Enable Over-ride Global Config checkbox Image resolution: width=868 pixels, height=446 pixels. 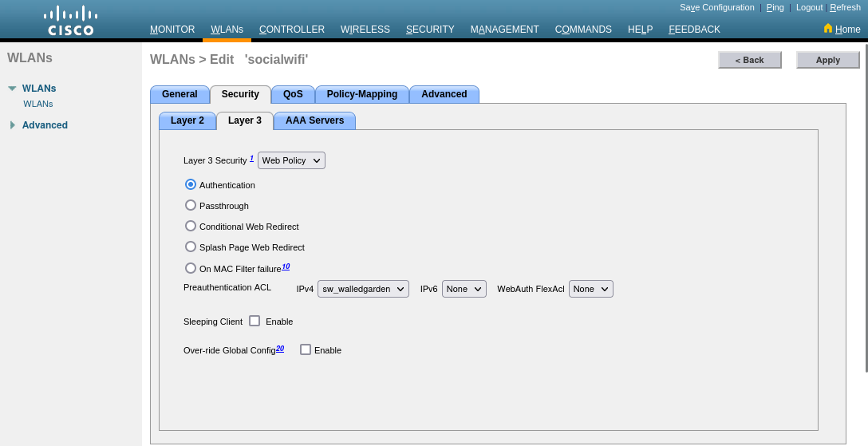click(x=306, y=349)
